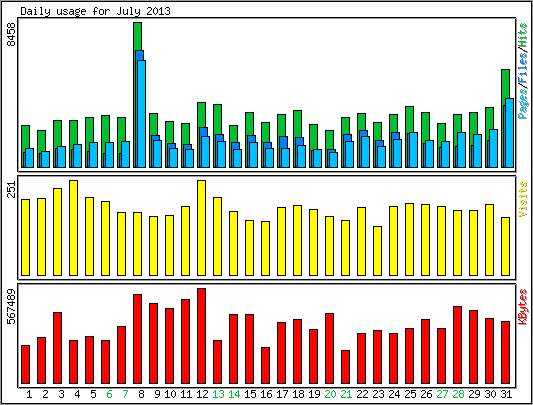Select the red KBytes bar for day 3
Viewport: 533px width, 405px height.
pyautogui.click(x=57, y=348)
